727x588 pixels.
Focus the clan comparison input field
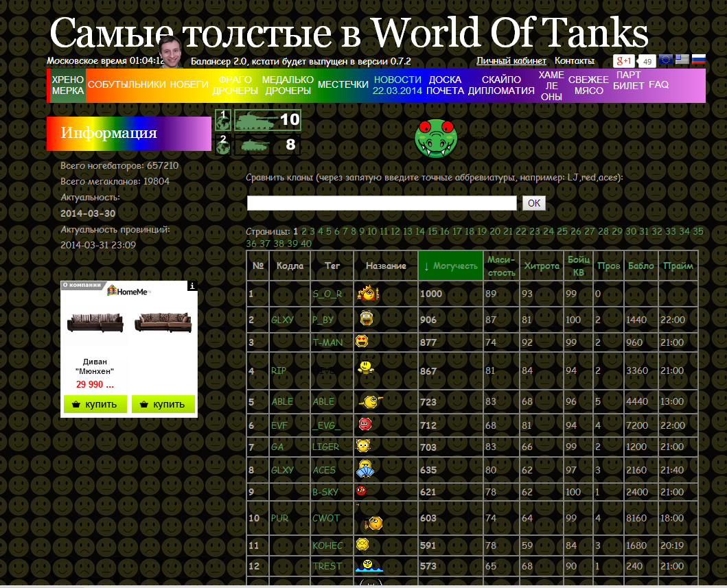click(x=382, y=203)
